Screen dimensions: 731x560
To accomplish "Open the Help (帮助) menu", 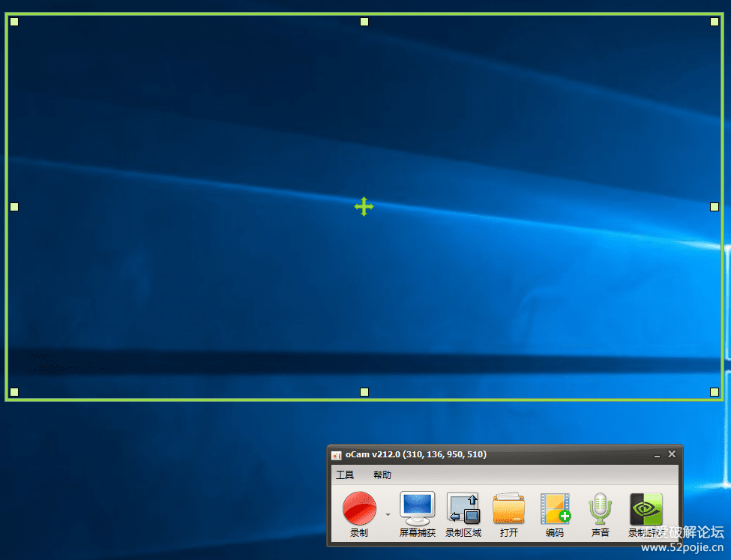I will point(382,475).
